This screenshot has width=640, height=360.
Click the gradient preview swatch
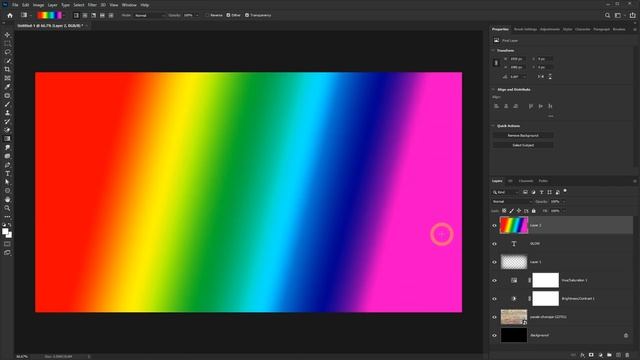(x=49, y=16)
